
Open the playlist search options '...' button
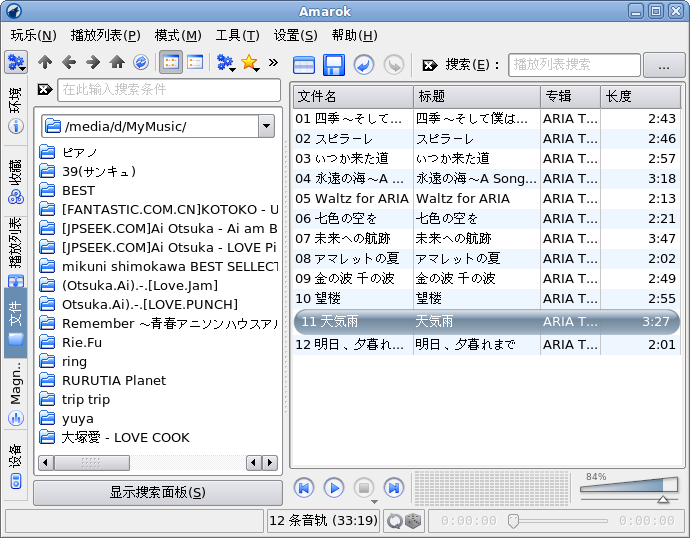point(664,65)
